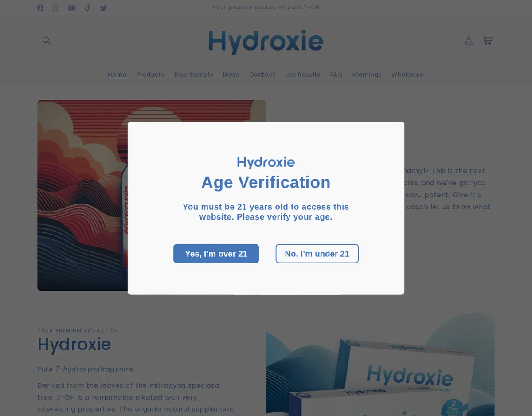Open the Contact page

[262, 75]
